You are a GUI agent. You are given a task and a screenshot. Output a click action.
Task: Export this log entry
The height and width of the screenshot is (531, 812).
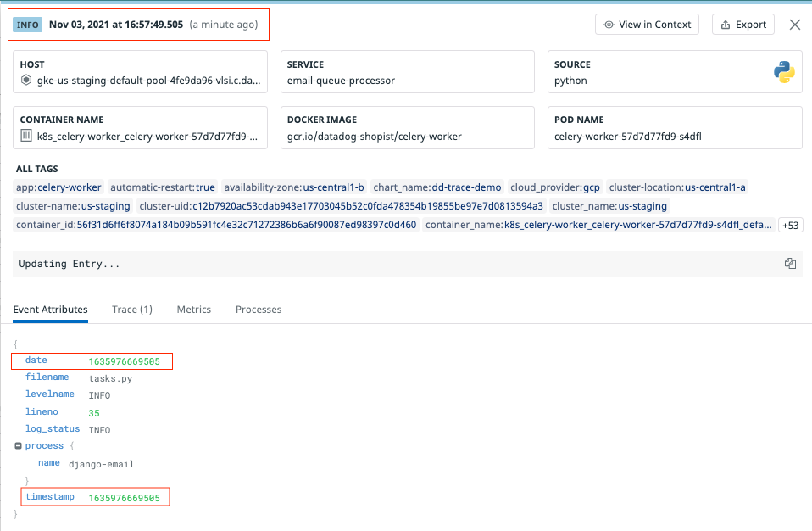coord(742,25)
